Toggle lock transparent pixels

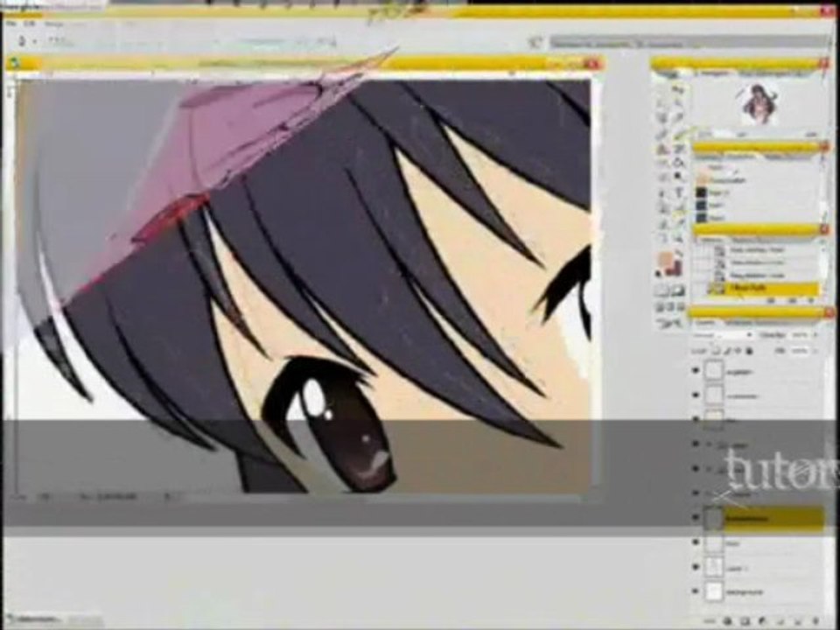coord(717,351)
